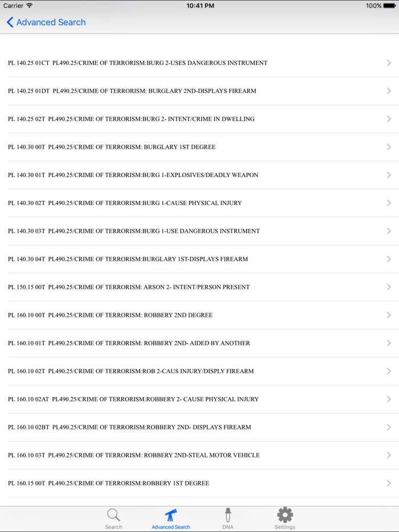Open Burg 1-Cause Physical Injury entry

click(x=125, y=203)
